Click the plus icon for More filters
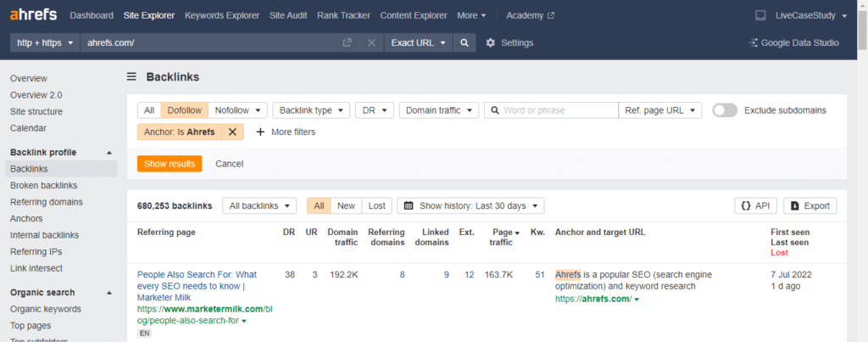 click(259, 132)
